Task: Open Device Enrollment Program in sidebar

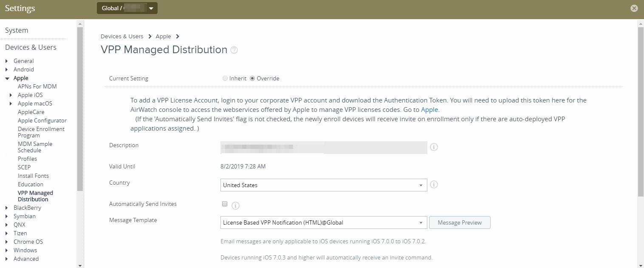Action: point(41,132)
